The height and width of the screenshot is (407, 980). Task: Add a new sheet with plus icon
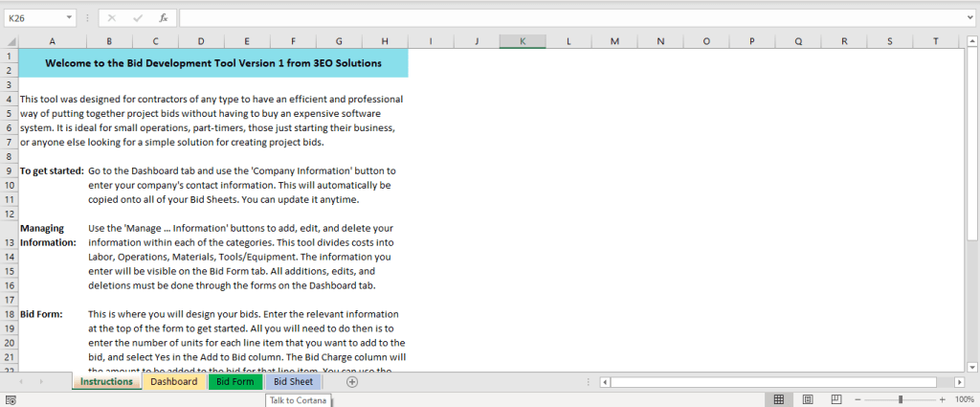(352, 381)
